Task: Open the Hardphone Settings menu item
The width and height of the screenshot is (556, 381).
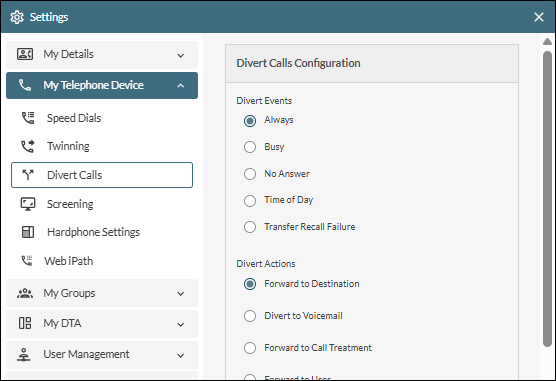Action: (102, 232)
